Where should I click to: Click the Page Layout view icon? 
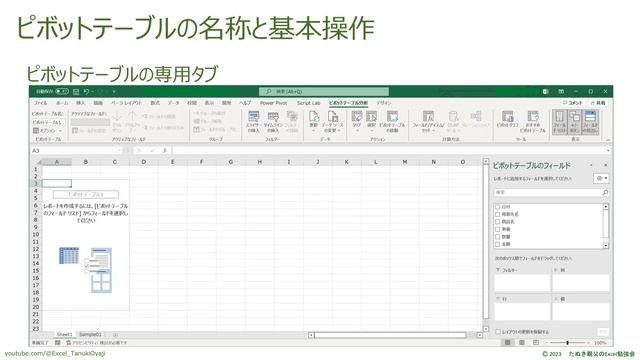click(522, 342)
